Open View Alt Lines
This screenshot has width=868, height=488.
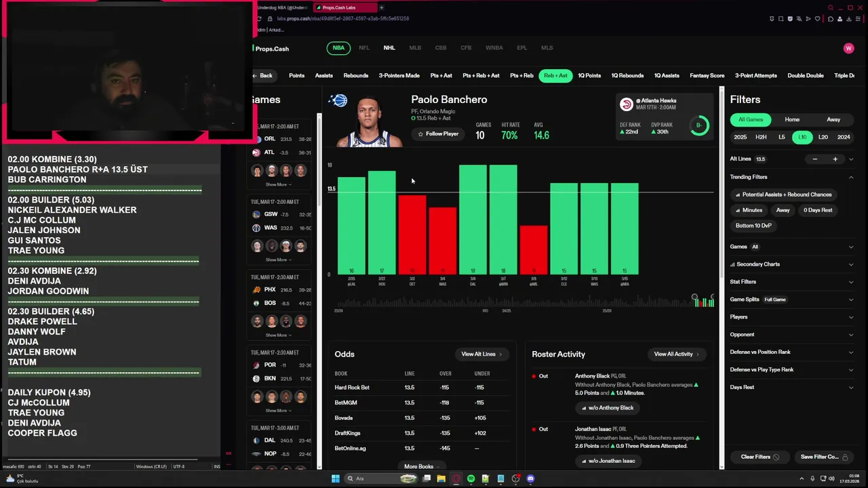click(x=481, y=354)
